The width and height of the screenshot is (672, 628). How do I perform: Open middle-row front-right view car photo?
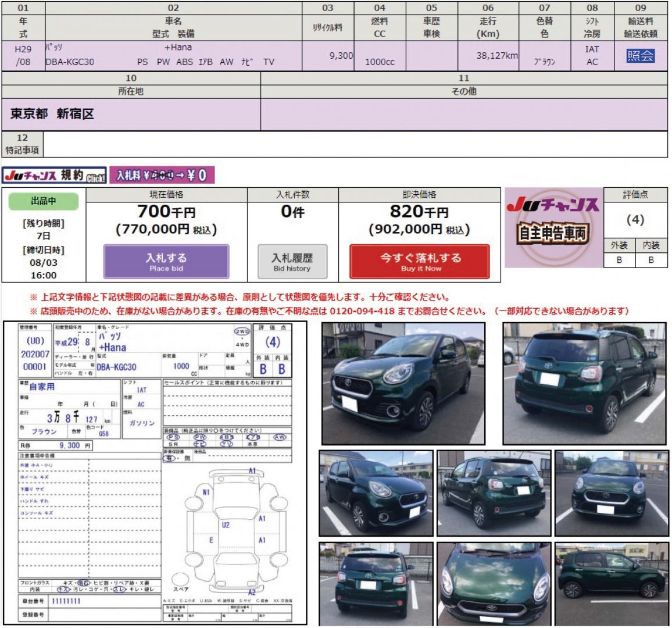(376, 493)
